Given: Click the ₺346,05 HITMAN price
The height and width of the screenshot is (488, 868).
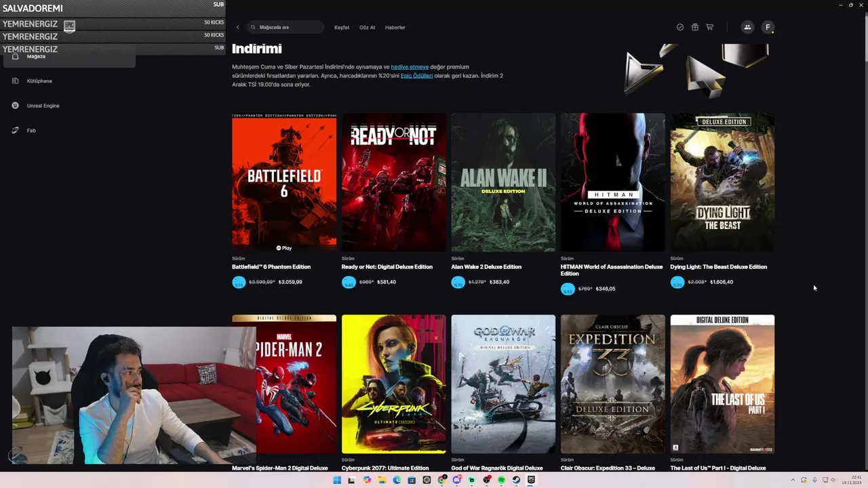Looking at the screenshot, I should 606,289.
